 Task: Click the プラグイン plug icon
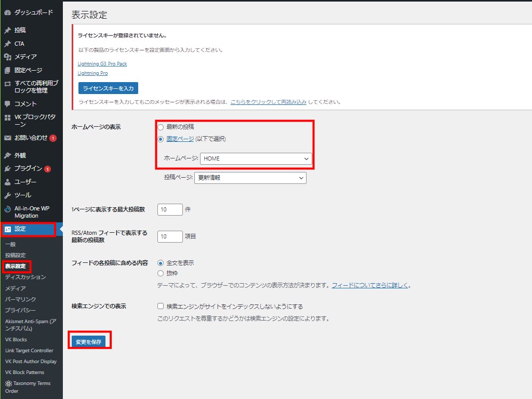(x=7, y=168)
